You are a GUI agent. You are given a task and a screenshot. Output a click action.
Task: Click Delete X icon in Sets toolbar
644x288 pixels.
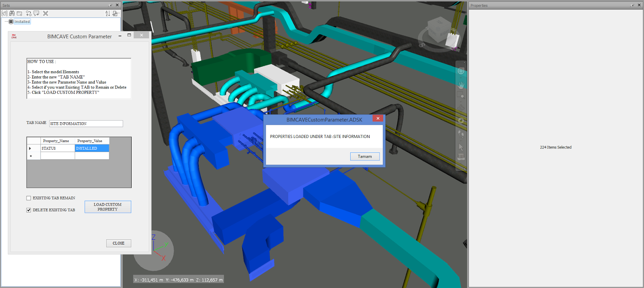coord(45,13)
